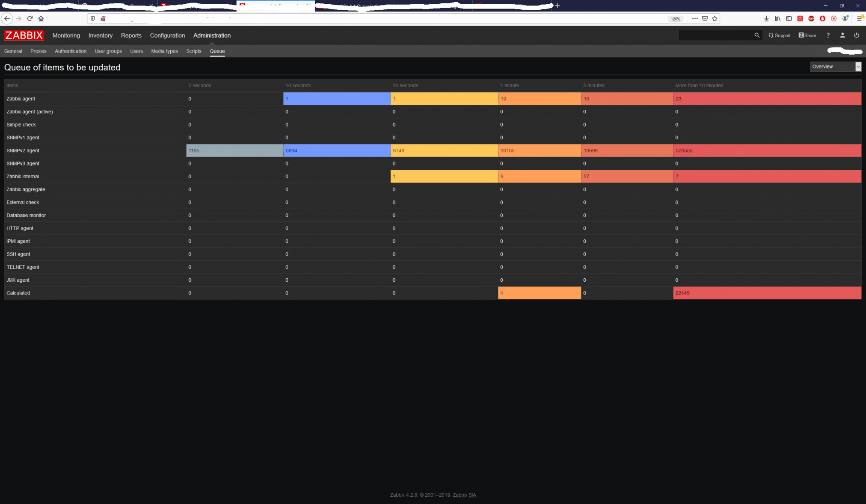Open the Monitoring menu

click(x=66, y=35)
